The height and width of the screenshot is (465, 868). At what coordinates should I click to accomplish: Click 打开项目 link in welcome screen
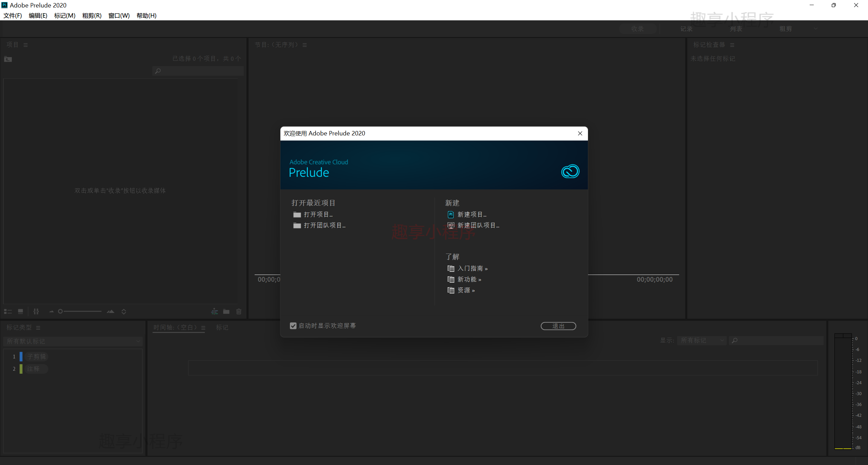[x=317, y=214]
